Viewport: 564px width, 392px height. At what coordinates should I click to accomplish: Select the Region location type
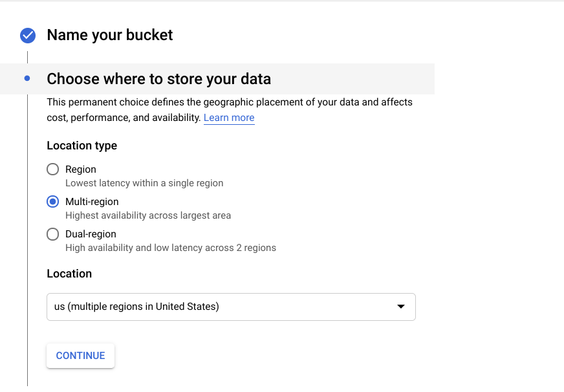52,169
